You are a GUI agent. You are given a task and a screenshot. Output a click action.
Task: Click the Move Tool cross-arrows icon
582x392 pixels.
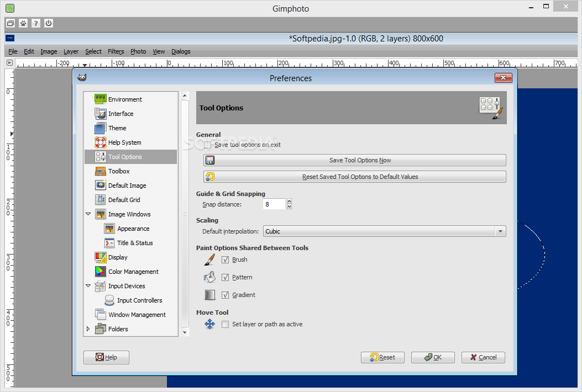click(x=209, y=324)
